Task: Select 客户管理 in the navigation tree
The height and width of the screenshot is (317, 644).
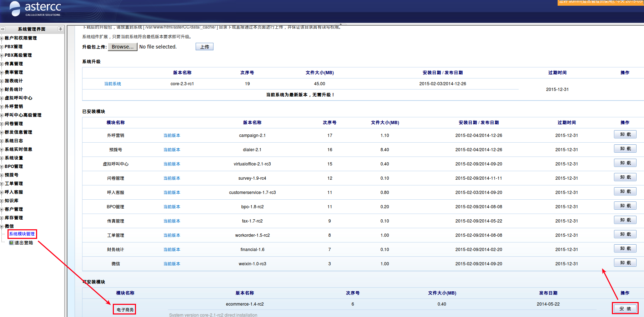Action: [x=14, y=209]
